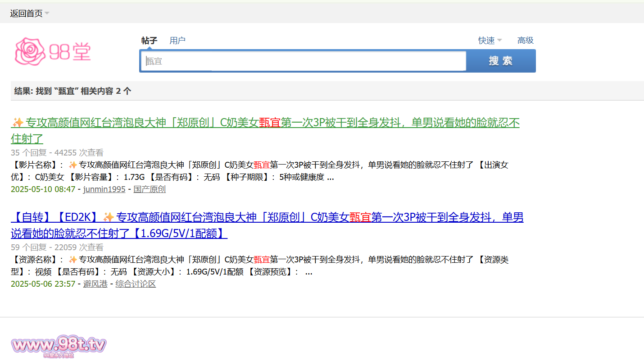Open the 高级 advanced search link
The height and width of the screenshot is (362, 644).
[525, 41]
